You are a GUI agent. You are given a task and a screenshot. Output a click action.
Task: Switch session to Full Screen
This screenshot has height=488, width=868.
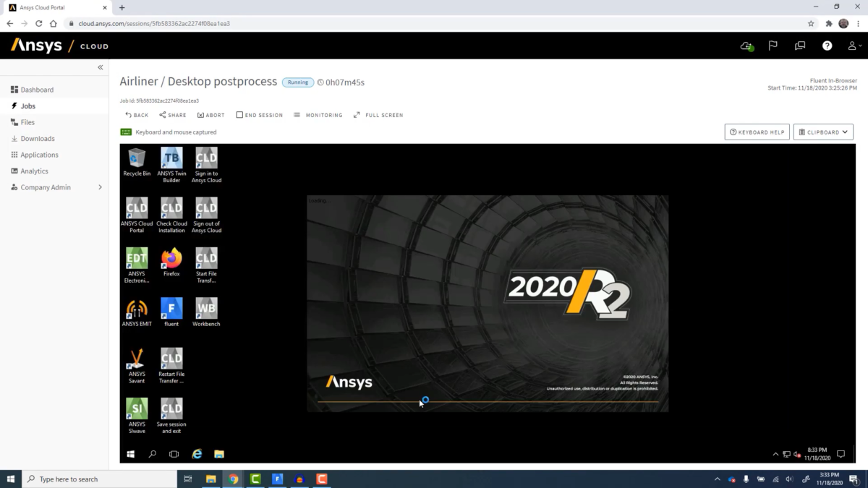pyautogui.click(x=378, y=115)
